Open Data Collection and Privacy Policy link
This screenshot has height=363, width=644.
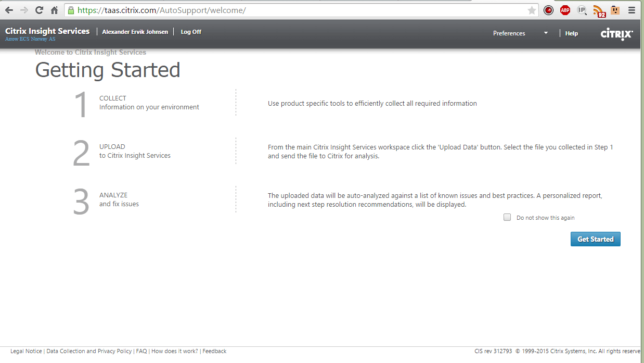pyautogui.click(x=89, y=351)
